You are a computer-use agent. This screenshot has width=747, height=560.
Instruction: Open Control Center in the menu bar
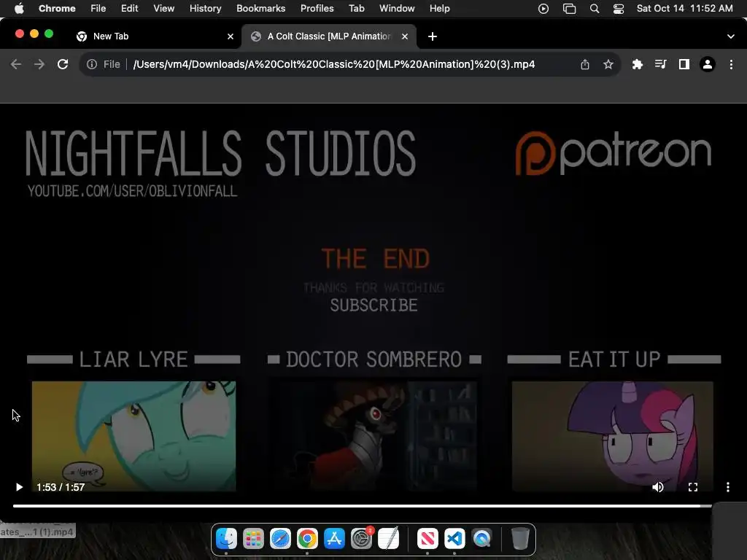(619, 9)
